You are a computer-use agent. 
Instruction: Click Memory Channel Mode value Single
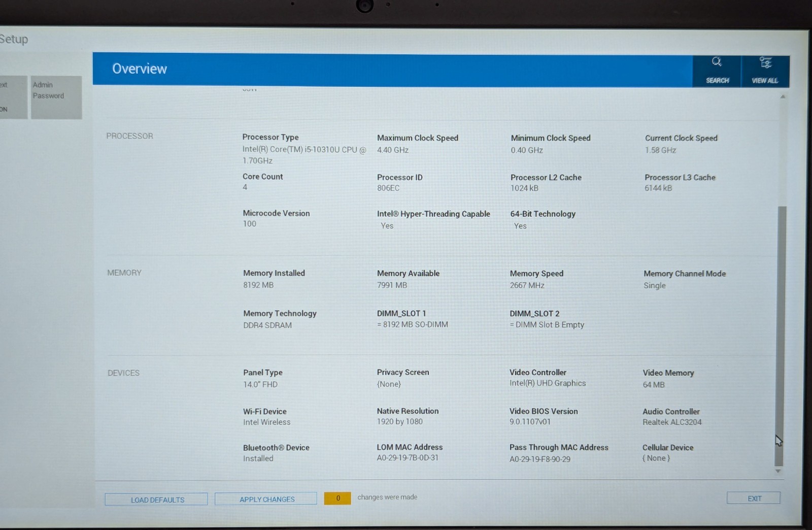click(x=655, y=285)
